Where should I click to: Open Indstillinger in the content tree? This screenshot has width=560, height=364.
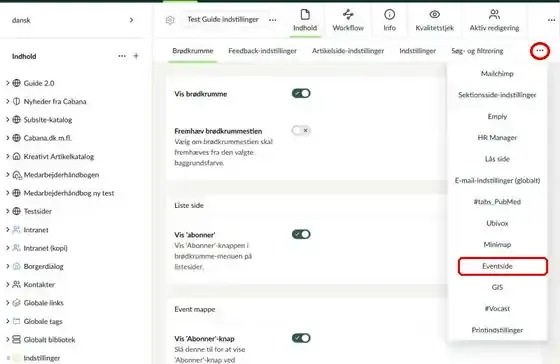click(x=41, y=358)
